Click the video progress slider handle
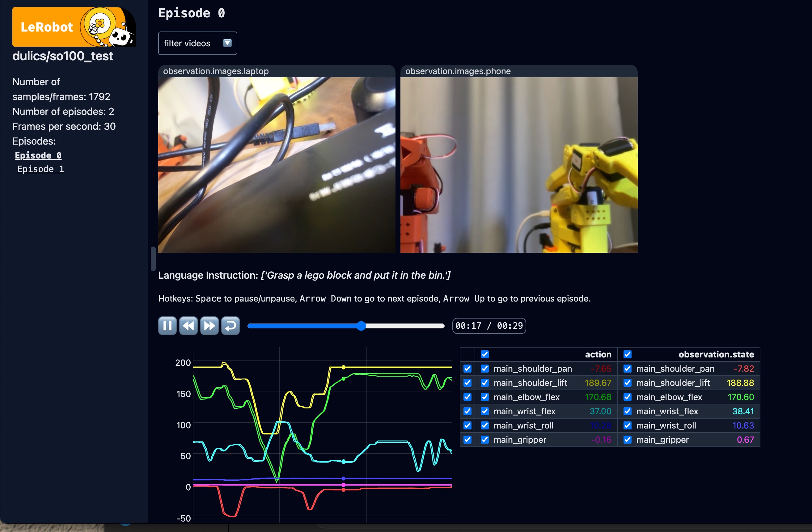The height and width of the screenshot is (532, 812). (361, 326)
